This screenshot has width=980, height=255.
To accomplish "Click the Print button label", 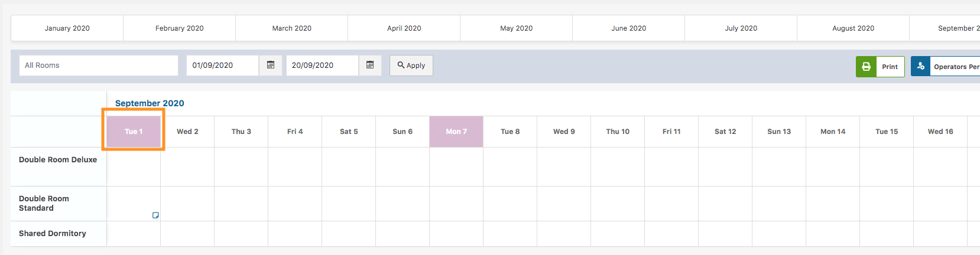I will [x=890, y=67].
